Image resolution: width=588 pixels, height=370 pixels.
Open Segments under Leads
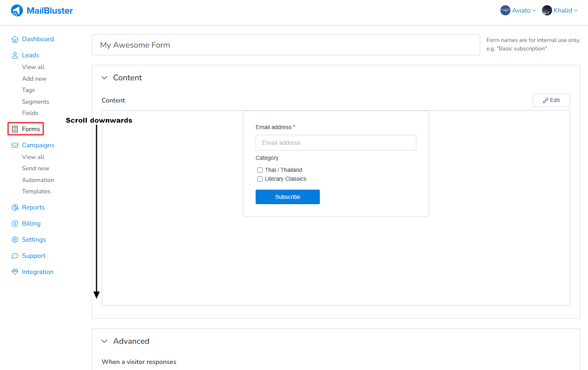tap(36, 102)
